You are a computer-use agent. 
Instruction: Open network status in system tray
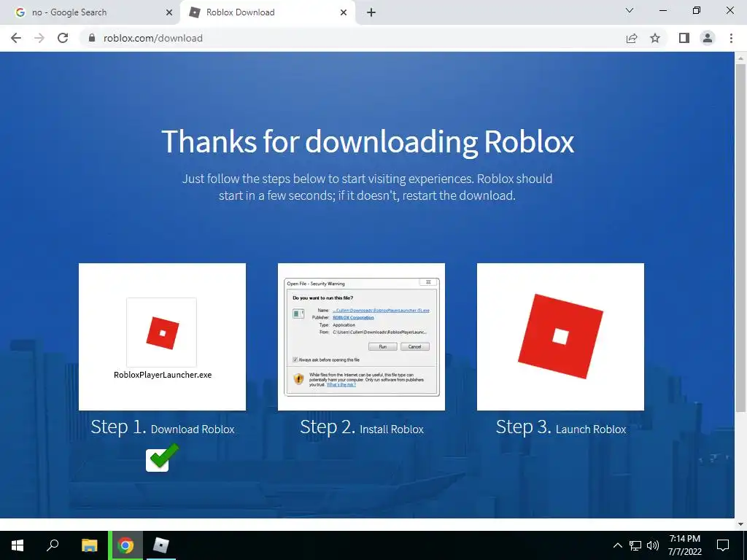(635, 545)
